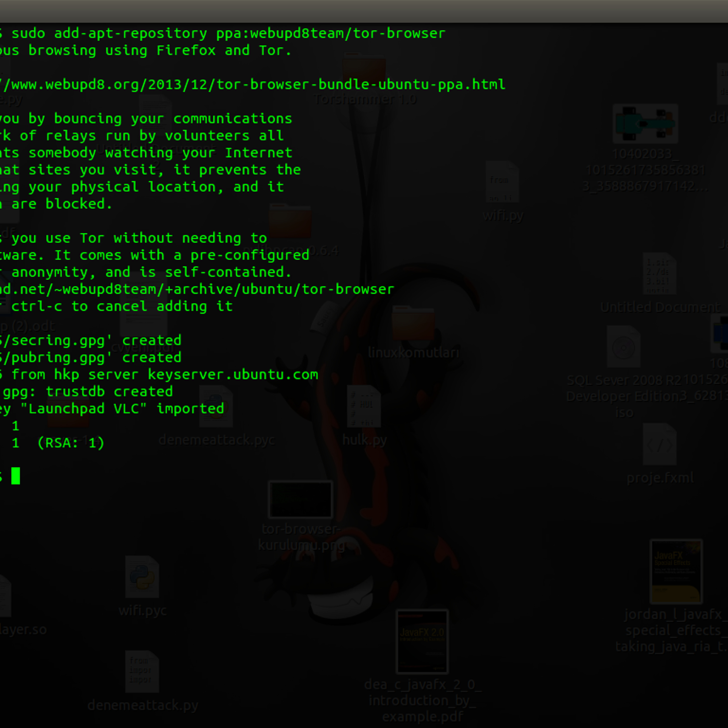Open the dea_c_javafx_2_0 PDF thumbnail
Image resolution: width=728 pixels, height=728 pixels.
pos(422,642)
